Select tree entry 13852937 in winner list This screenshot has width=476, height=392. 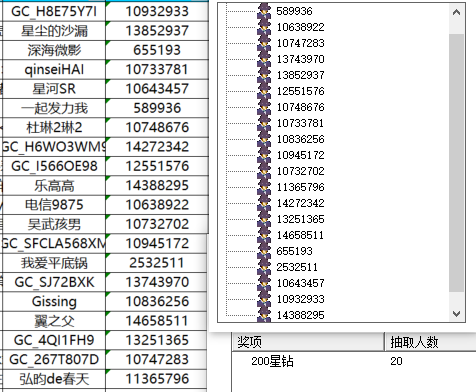click(x=300, y=75)
